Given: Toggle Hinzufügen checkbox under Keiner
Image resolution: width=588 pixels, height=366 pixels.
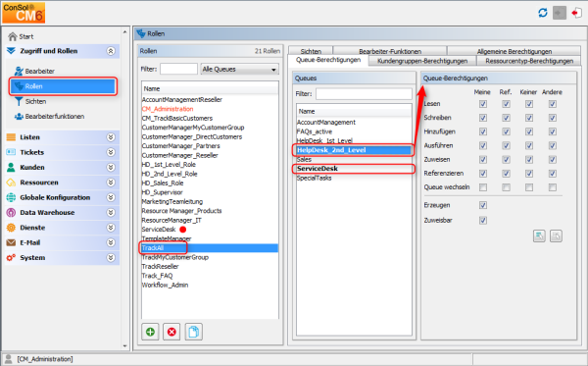Looking at the screenshot, I should pyautogui.click(x=529, y=131).
